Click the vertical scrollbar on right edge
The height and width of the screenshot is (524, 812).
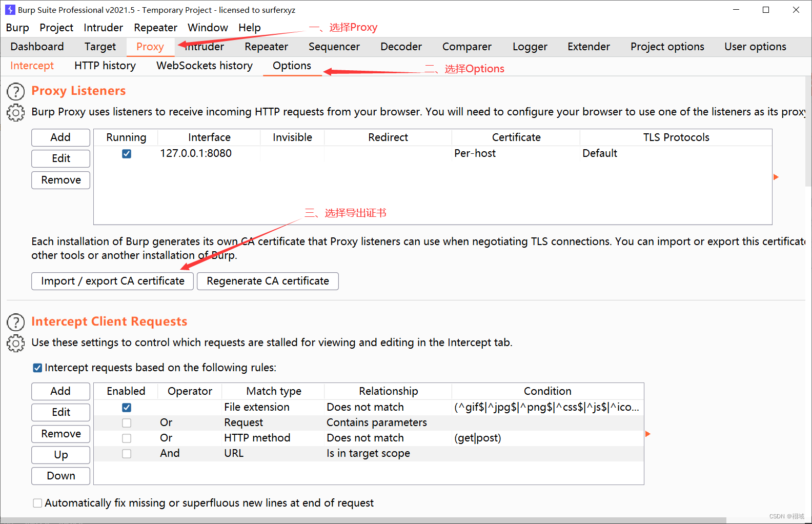click(809, 131)
